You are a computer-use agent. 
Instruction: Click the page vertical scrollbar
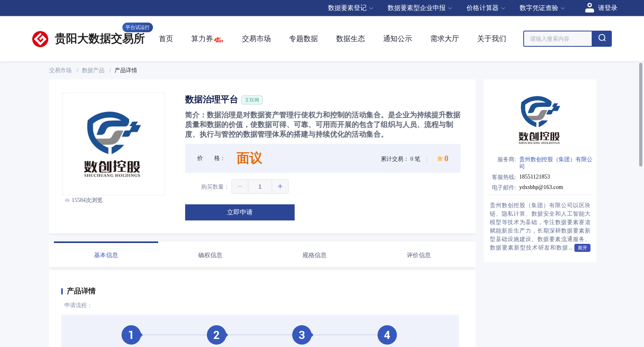(641, 114)
